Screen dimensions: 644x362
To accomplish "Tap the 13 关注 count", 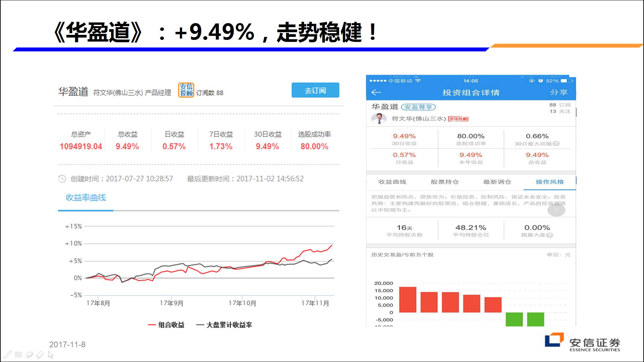I will pyautogui.click(x=560, y=111).
